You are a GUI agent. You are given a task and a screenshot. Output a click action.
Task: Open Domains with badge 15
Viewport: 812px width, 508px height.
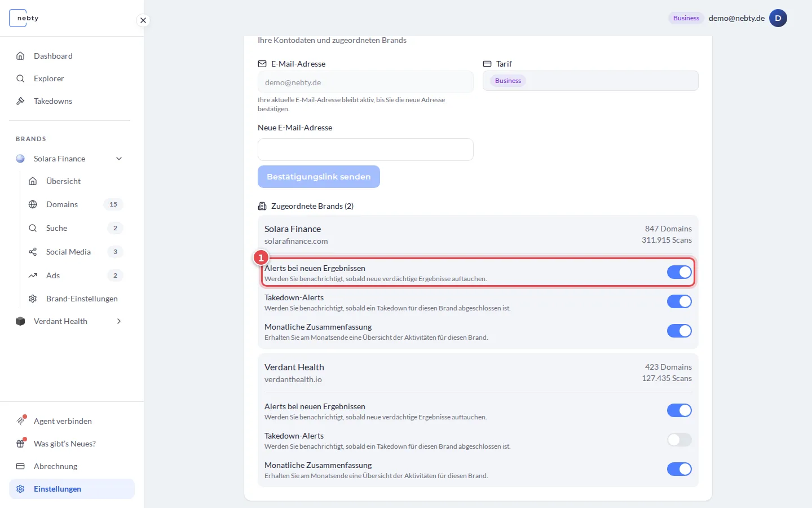tap(75, 204)
